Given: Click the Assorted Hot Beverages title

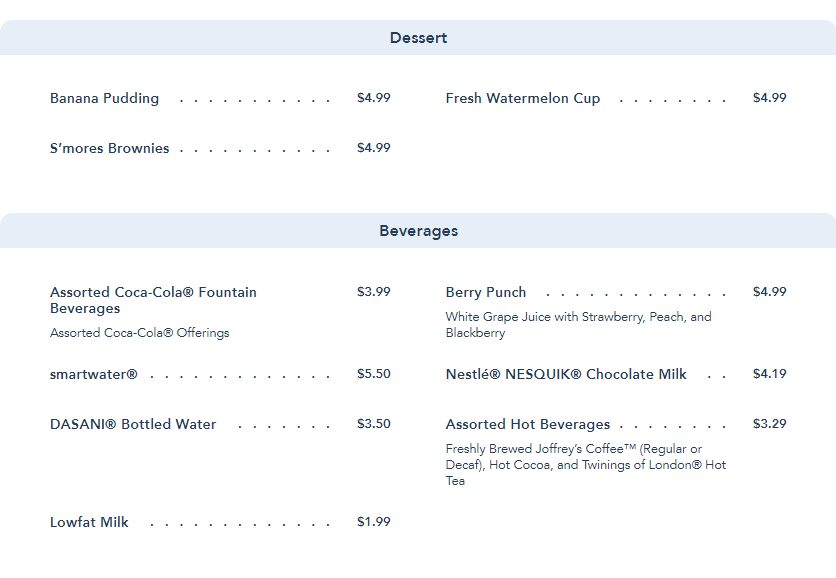Looking at the screenshot, I should pos(528,424).
